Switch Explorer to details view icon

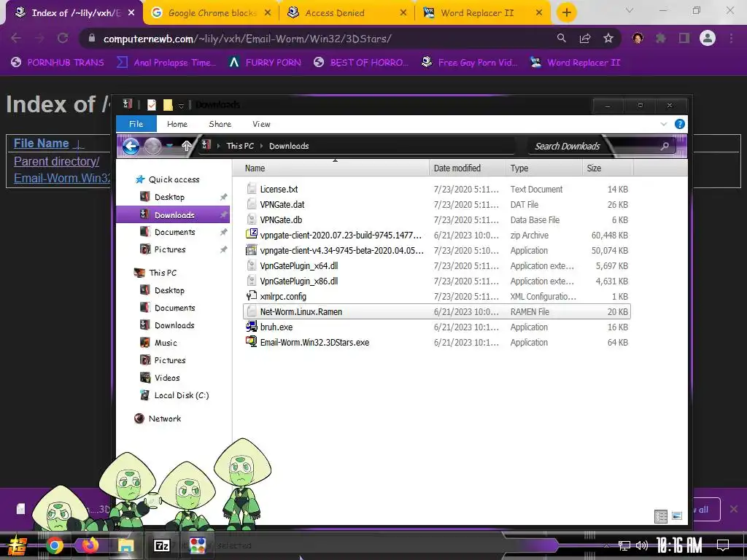(x=661, y=516)
